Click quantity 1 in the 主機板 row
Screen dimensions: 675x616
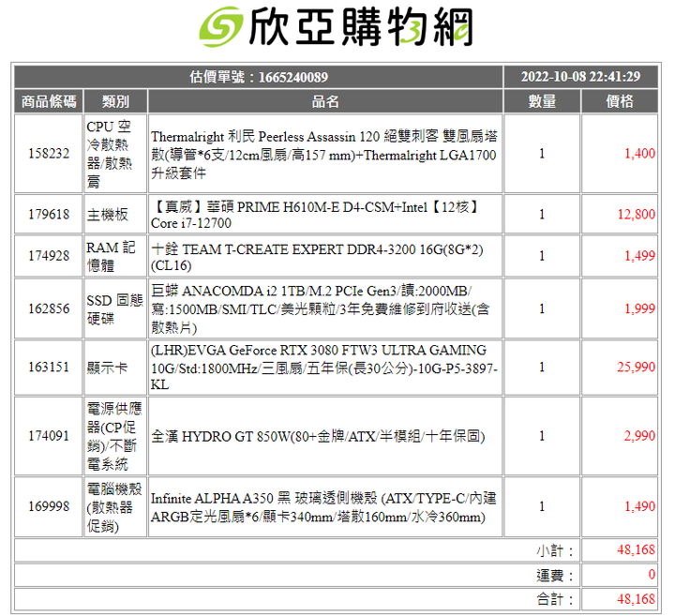tap(542, 214)
